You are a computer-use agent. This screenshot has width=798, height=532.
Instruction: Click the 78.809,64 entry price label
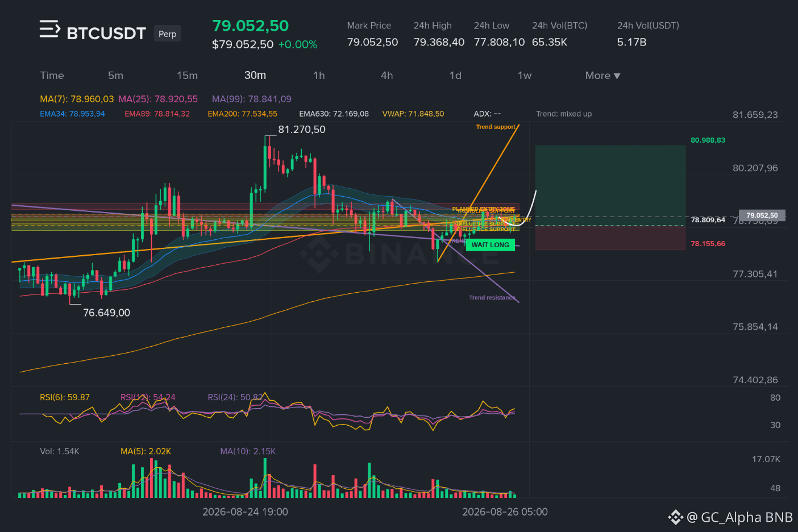click(708, 220)
